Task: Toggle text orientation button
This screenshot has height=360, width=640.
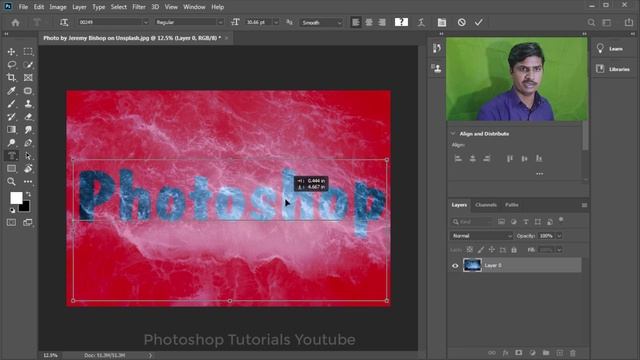Action: [64, 22]
